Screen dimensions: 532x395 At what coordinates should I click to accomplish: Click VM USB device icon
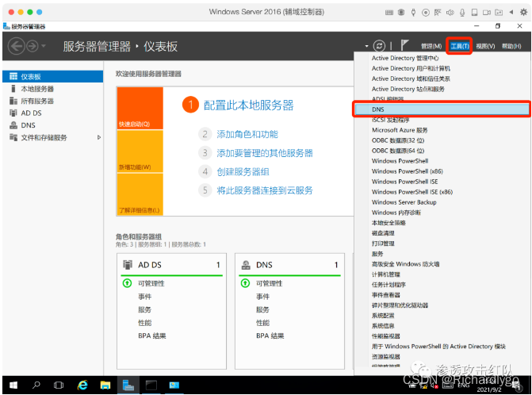point(413,13)
